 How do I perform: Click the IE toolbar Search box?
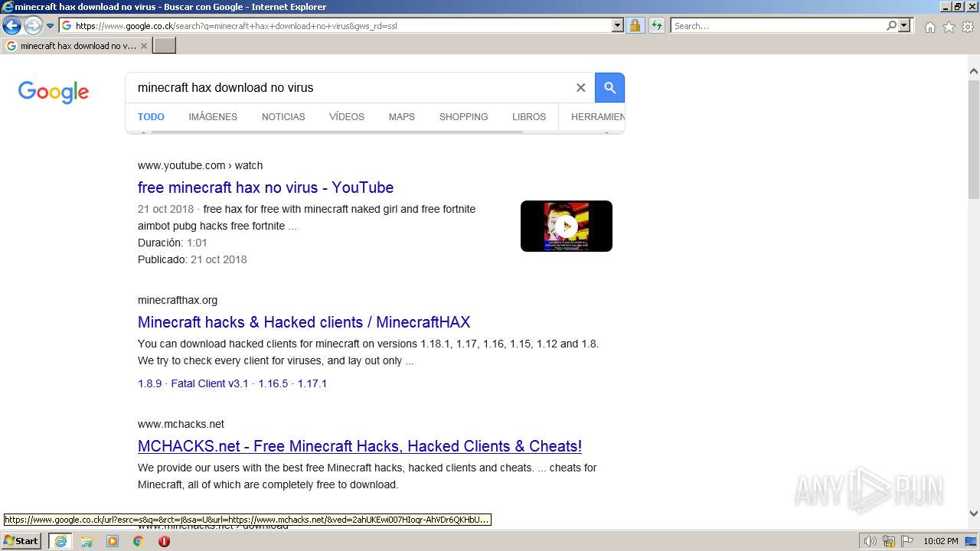777,25
